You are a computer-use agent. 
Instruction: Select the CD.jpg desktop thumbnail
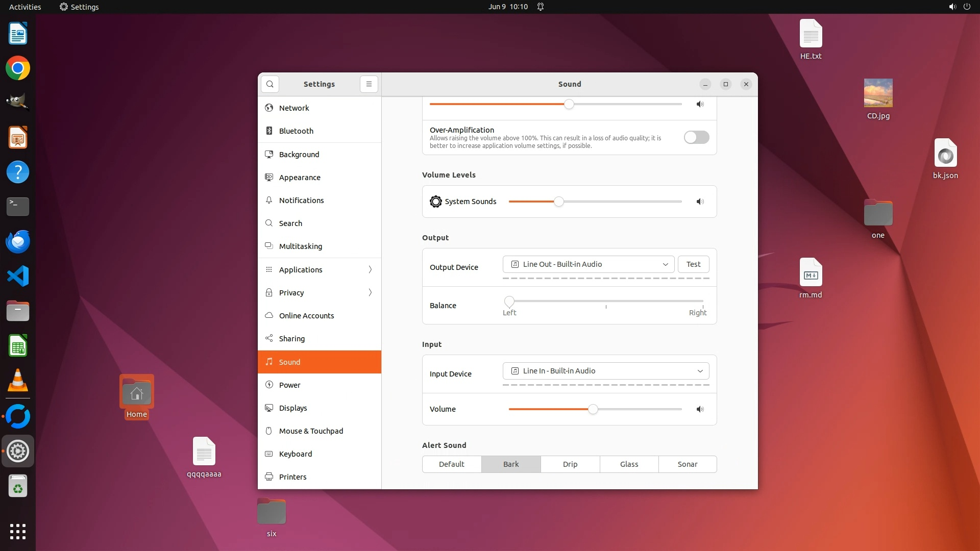point(878,93)
